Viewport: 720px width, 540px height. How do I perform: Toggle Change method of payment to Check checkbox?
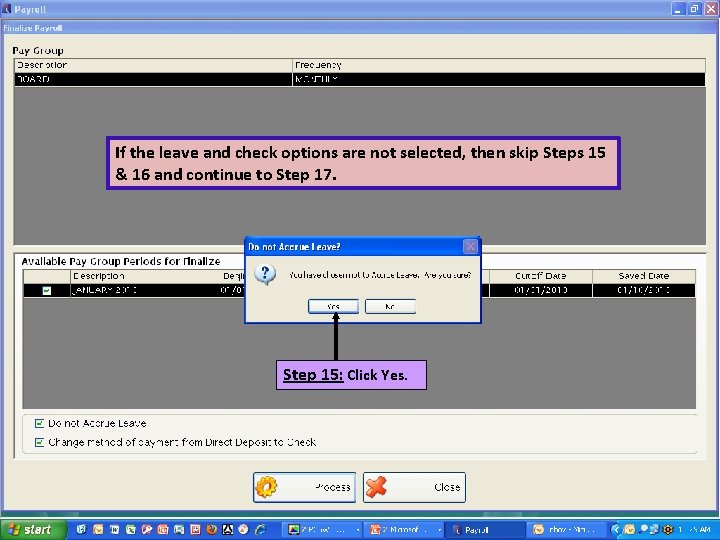pyautogui.click(x=39, y=442)
